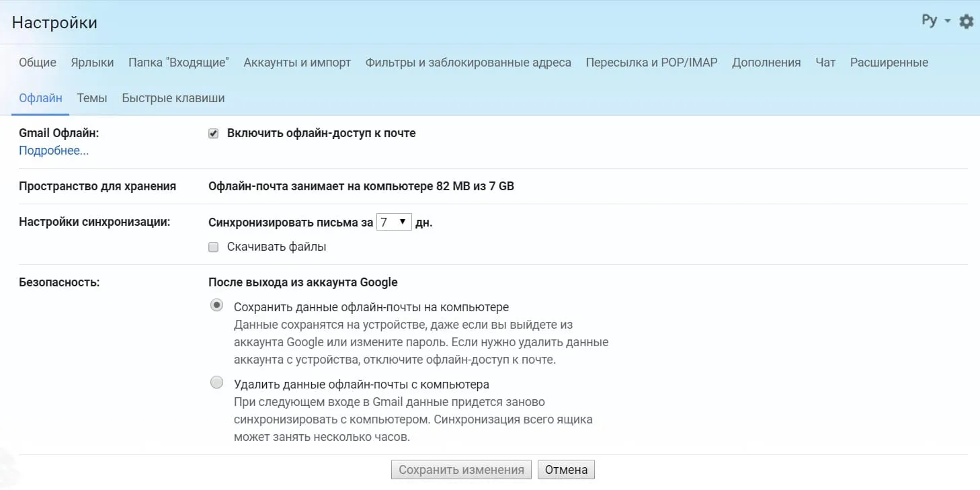Click the "Отмена" button

(566, 469)
